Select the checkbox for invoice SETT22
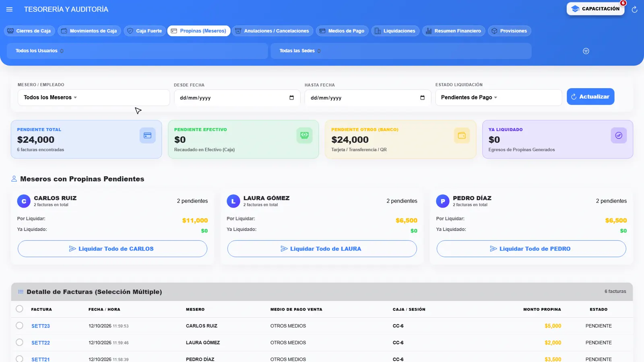The width and height of the screenshot is (644, 362). click(19, 342)
